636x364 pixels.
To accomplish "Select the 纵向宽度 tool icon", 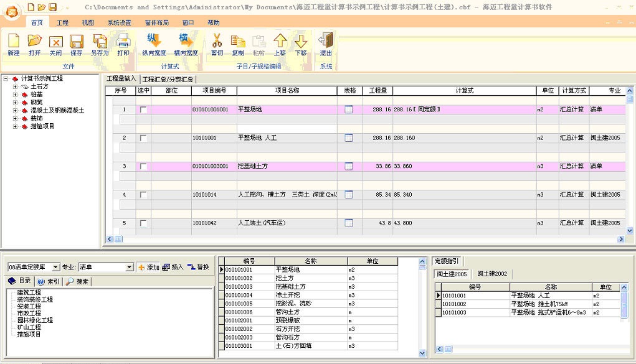I will [154, 42].
